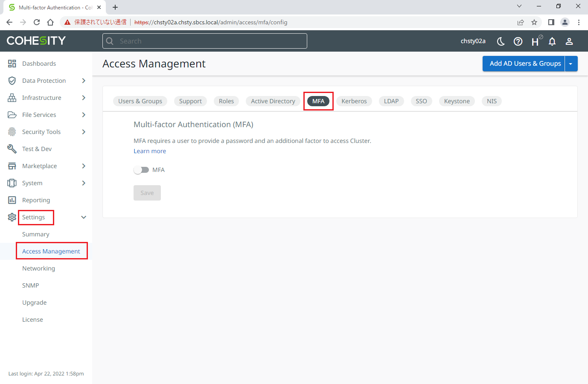Switch to LDAP tab
The width and height of the screenshot is (588, 384).
(391, 101)
